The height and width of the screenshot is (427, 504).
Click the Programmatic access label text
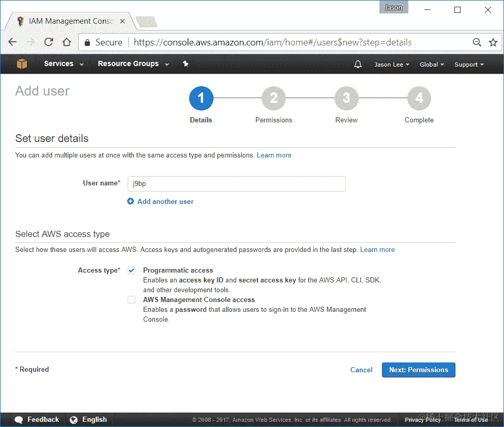tap(178, 271)
